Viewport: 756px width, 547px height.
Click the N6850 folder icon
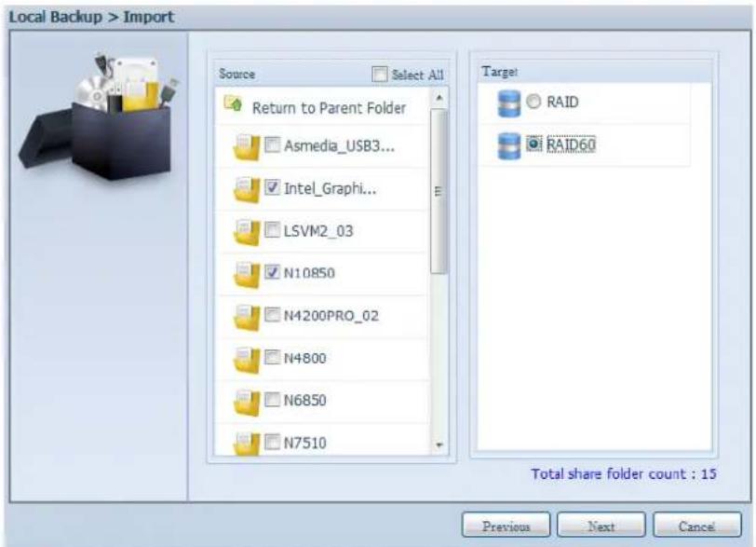tap(247, 402)
